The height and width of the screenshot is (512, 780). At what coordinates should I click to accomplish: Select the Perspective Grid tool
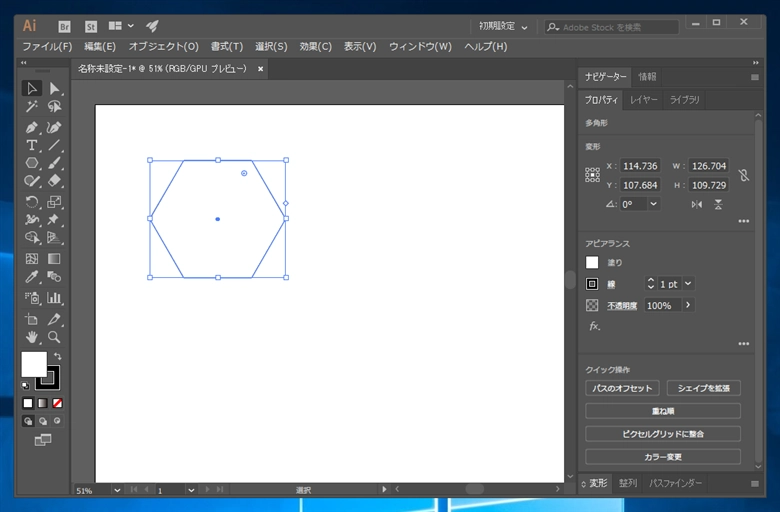(54, 238)
